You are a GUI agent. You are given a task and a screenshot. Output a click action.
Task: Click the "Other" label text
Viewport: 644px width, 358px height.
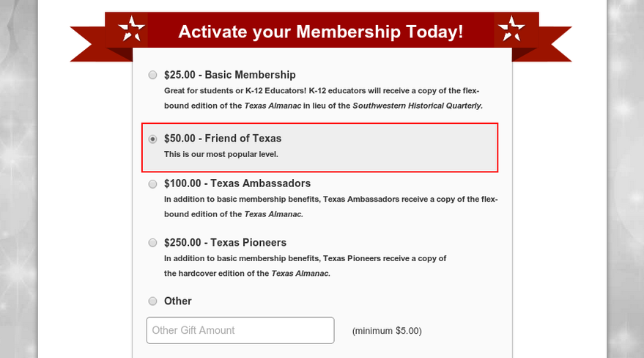pos(178,302)
